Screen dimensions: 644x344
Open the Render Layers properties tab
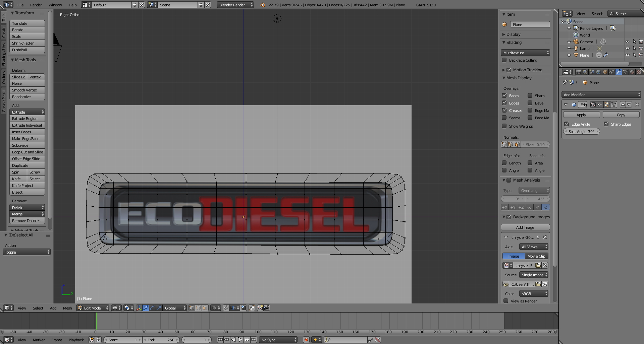tap(585, 72)
